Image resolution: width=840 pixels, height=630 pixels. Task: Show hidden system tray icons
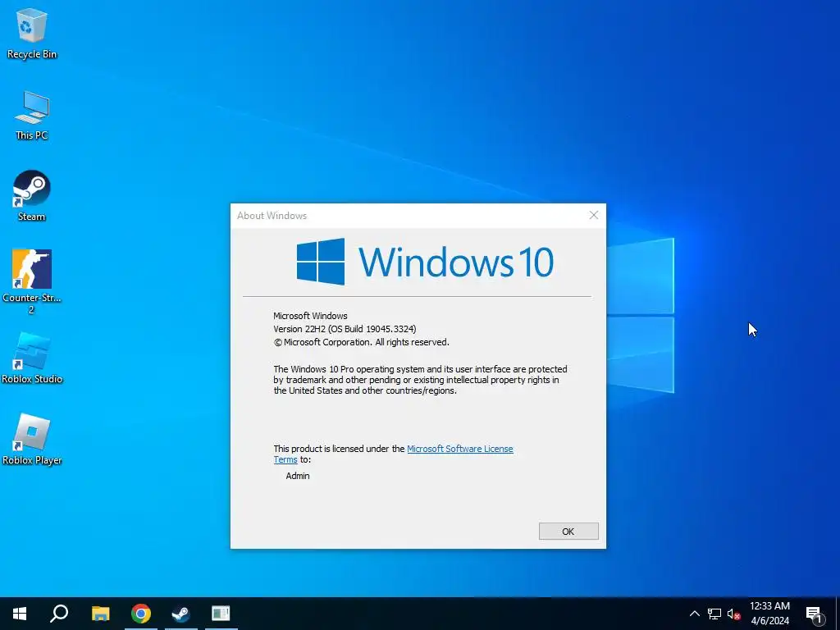point(694,614)
